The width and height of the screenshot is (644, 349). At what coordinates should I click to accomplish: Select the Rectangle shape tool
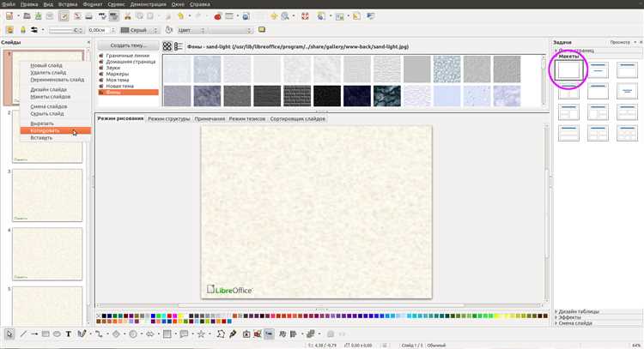(46, 334)
